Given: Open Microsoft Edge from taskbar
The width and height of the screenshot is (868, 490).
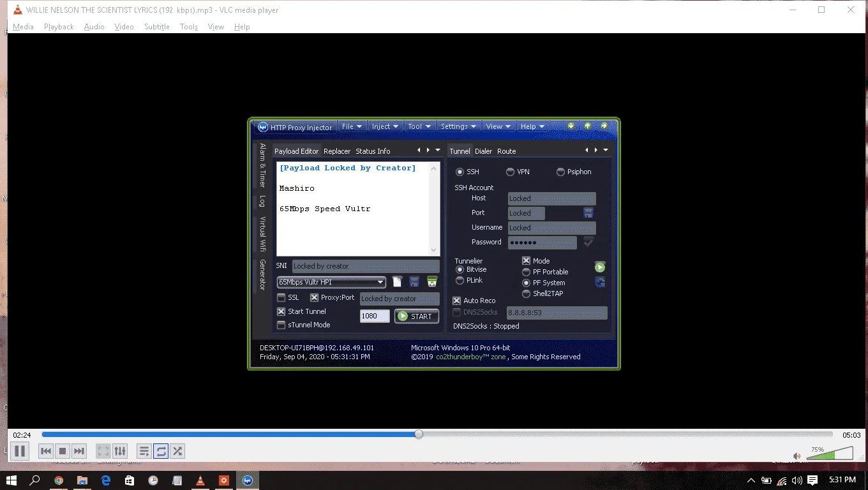Looking at the screenshot, I should 106,480.
